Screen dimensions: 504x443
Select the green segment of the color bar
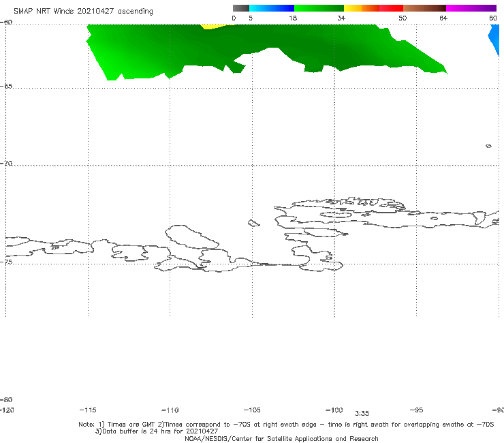click(x=319, y=8)
